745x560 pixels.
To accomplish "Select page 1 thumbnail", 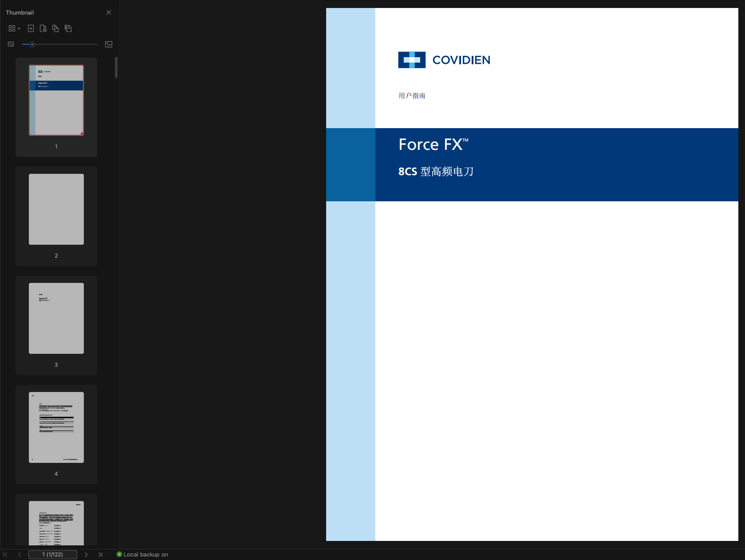I will tap(56, 100).
